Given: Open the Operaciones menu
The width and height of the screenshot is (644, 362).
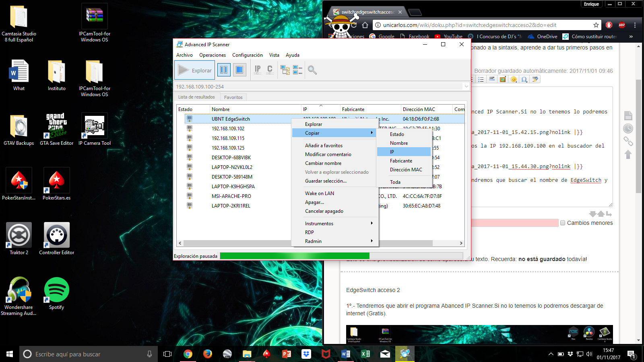Looking at the screenshot, I should click(x=213, y=55).
